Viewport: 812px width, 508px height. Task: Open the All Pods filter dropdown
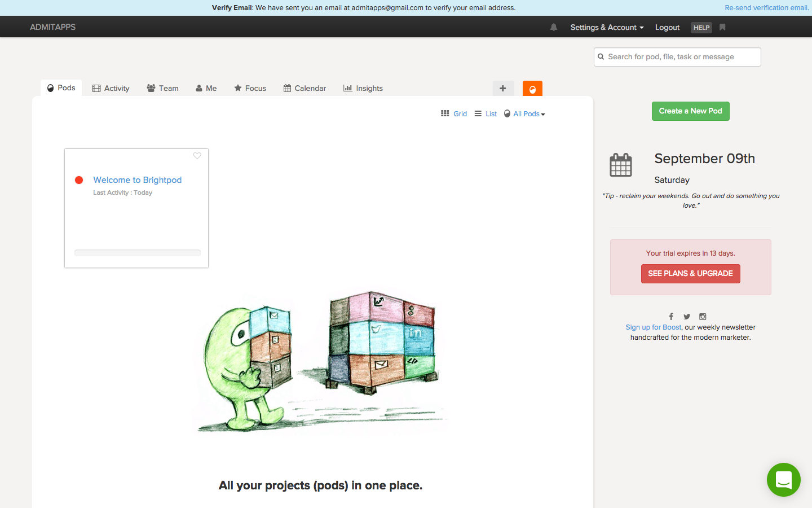point(525,113)
